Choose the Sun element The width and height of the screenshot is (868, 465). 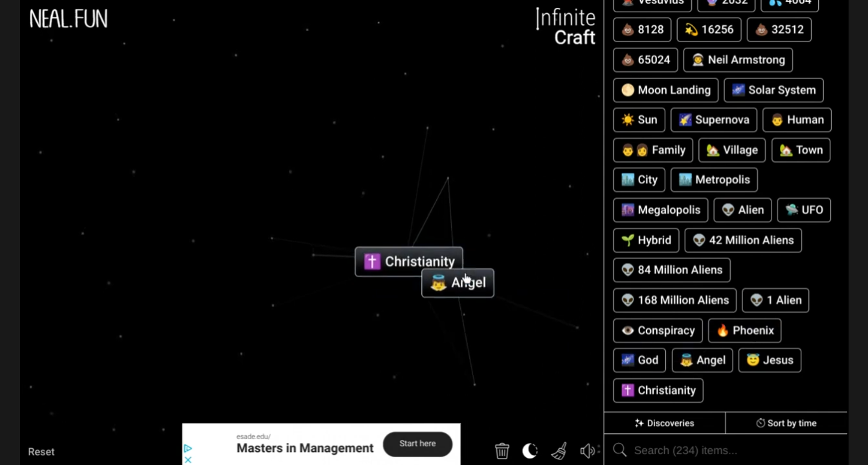pos(639,120)
